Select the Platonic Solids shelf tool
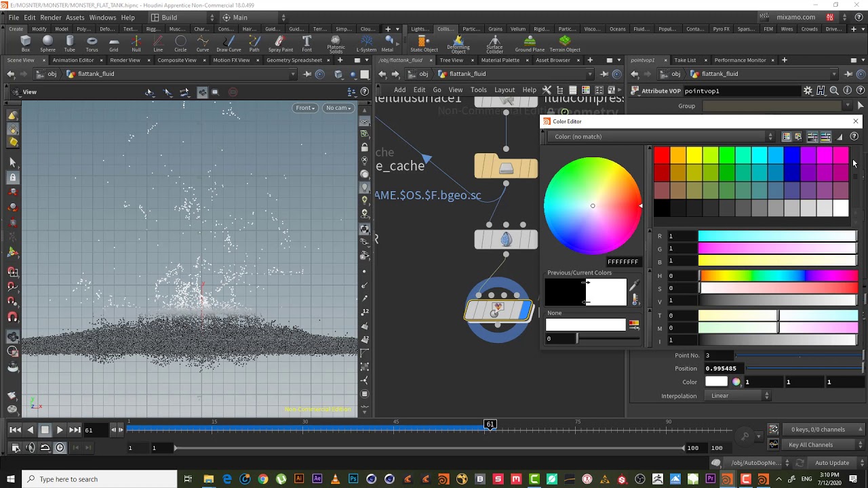868x488 pixels. coord(336,44)
